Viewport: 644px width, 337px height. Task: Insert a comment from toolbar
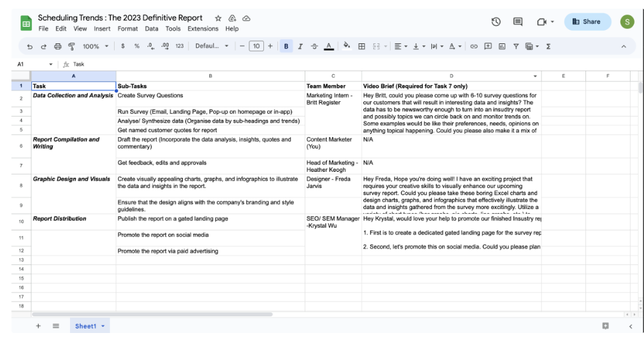pyautogui.click(x=488, y=47)
